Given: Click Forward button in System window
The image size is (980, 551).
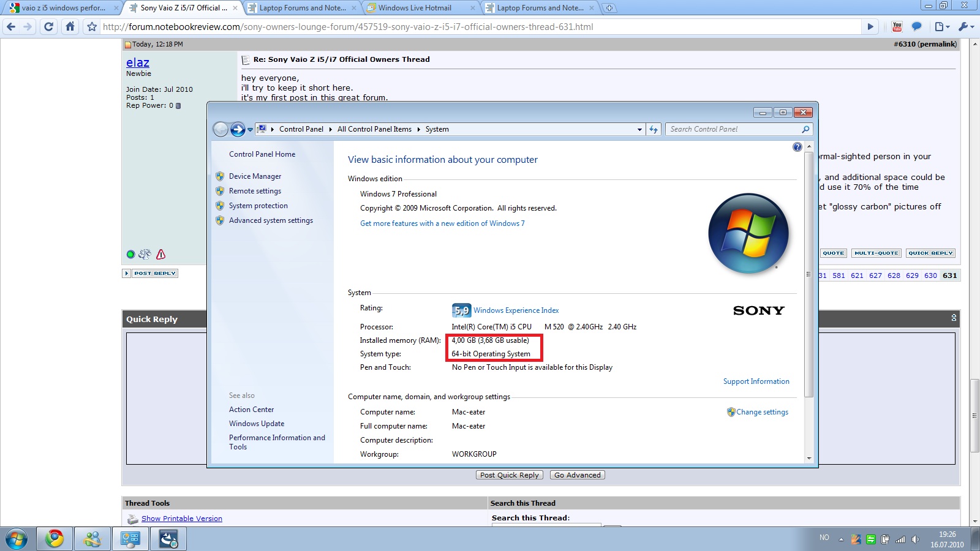Looking at the screenshot, I should (238, 129).
